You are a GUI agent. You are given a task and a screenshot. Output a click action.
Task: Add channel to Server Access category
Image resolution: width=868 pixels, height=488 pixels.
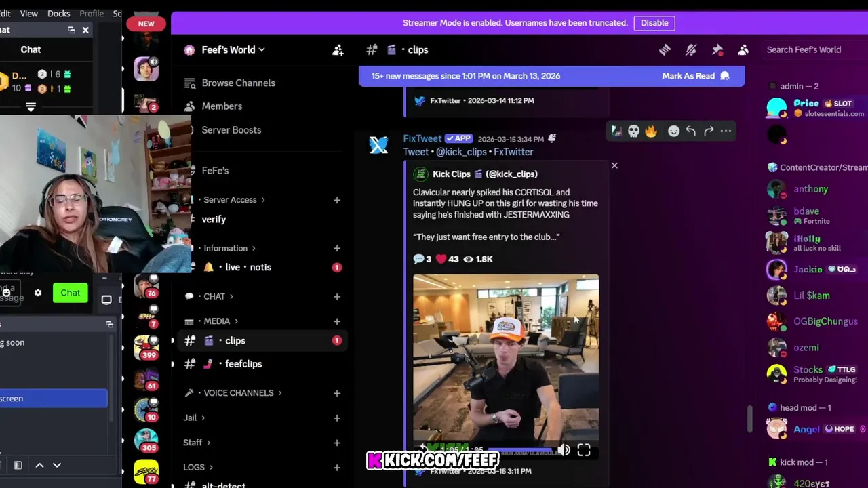coord(336,200)
